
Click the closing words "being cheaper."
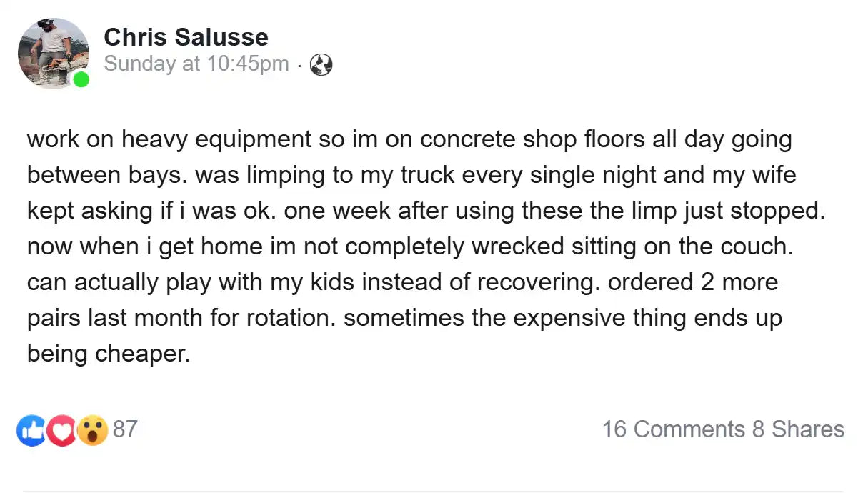pos(109,354)
